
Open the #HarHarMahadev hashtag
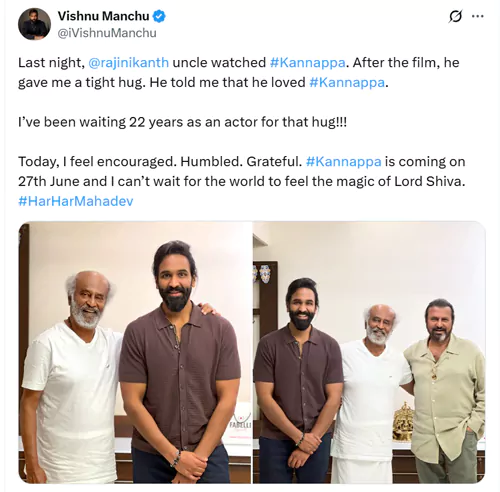(x=76, y=201)
